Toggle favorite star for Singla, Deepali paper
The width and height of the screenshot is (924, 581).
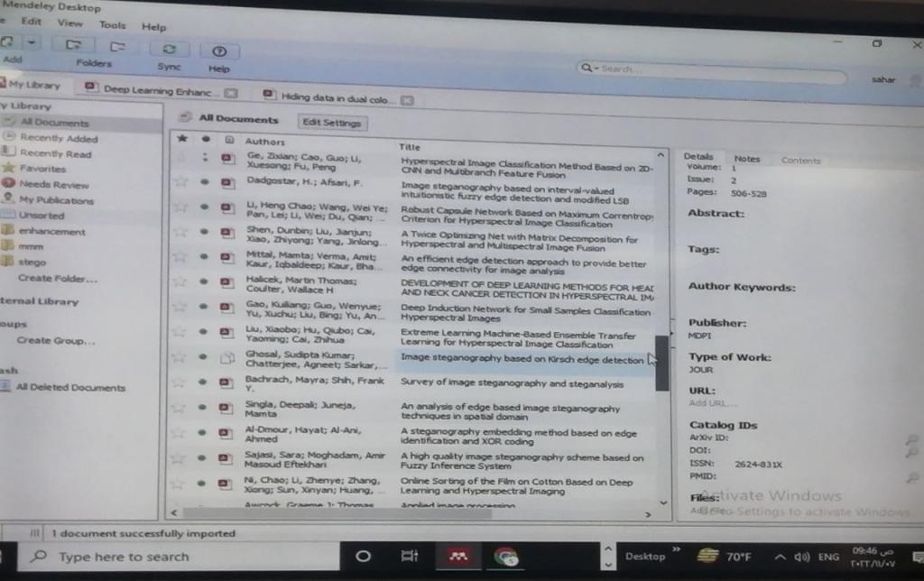[181, 409]
